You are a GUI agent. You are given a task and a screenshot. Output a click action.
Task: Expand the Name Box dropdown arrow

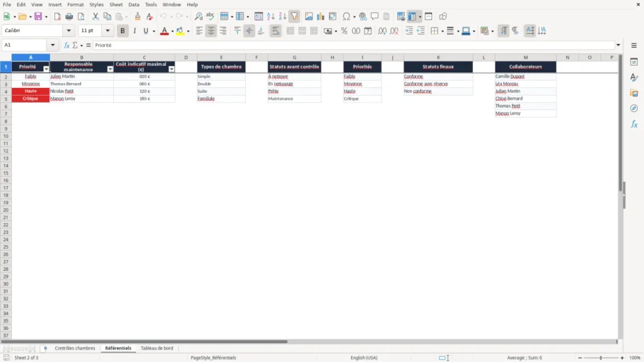(x=53, y=45)
